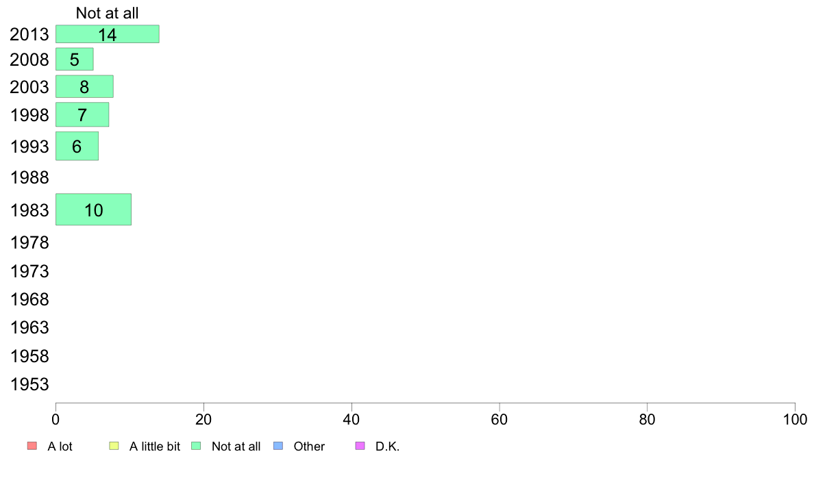Click the green Not at all legend swatch
The height and width of the screenshot is (504, 814).
196,446
